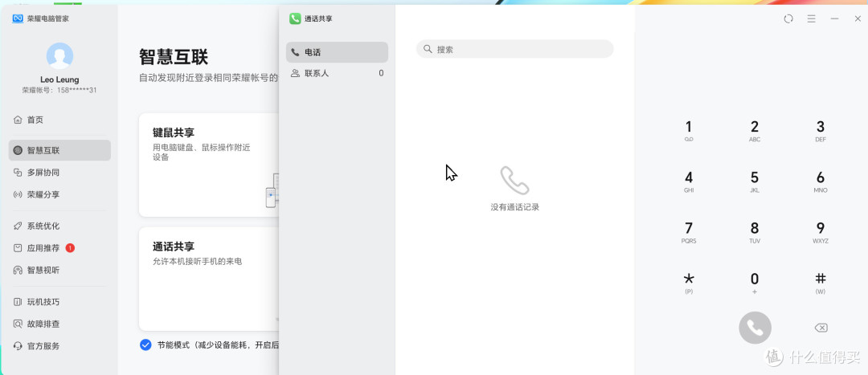Open the hamburger menu in title bar
The width and height of the screenshot is (868, 375).
pyautogui.click(x=812, y=18)
